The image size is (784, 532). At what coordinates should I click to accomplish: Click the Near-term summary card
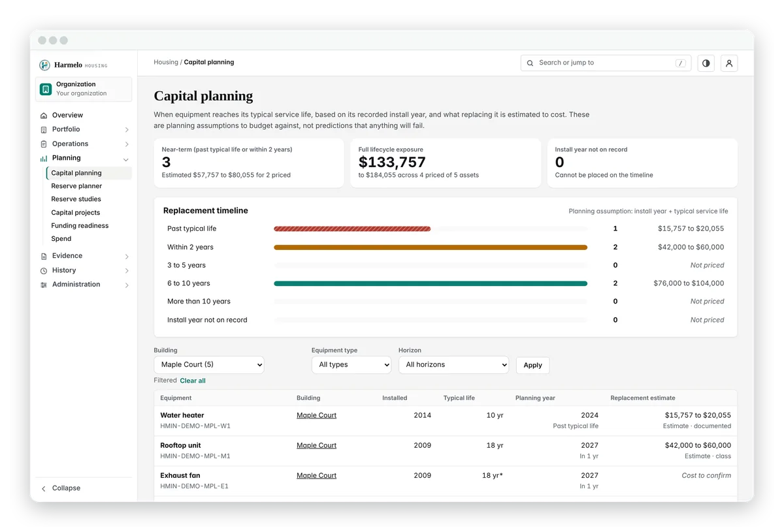[249, 163]
